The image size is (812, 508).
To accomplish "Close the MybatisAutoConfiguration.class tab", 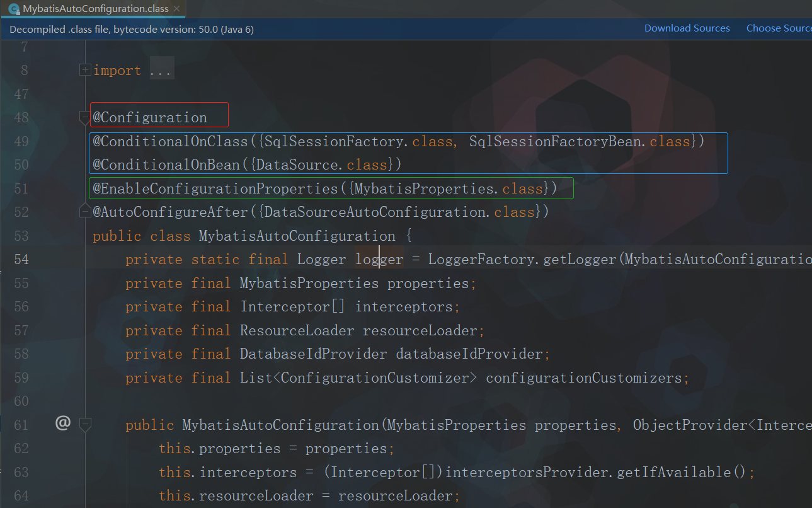I will coord(177,9).
